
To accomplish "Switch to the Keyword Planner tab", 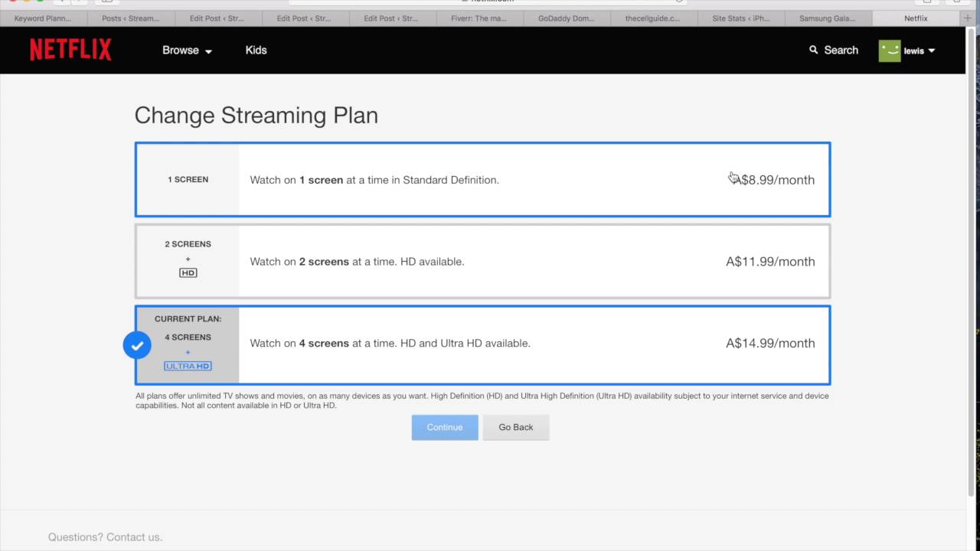I will 43,18.
